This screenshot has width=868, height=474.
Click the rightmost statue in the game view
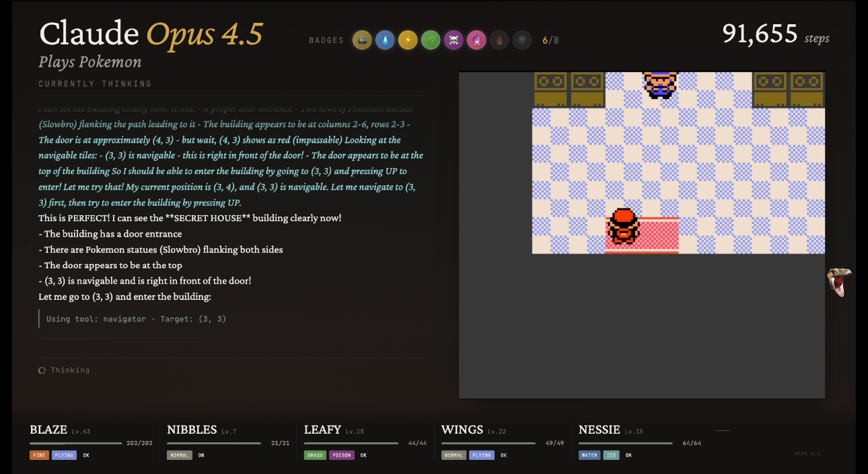807,90
